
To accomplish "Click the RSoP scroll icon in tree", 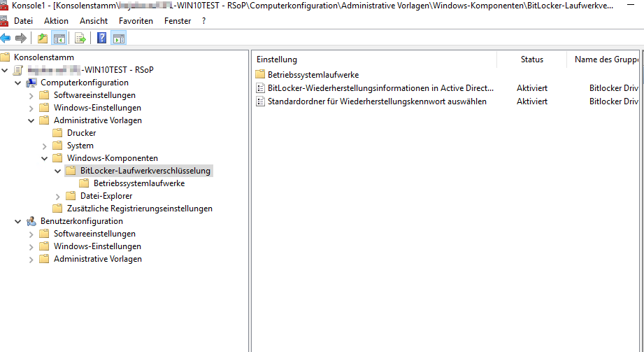I will [18, 70].
